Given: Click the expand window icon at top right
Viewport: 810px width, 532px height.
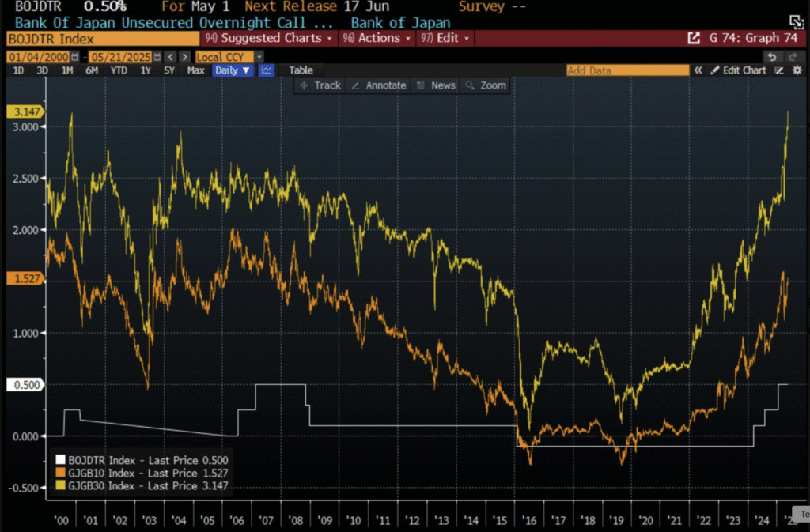Looking at the screenshot, I should click(797, 21).
